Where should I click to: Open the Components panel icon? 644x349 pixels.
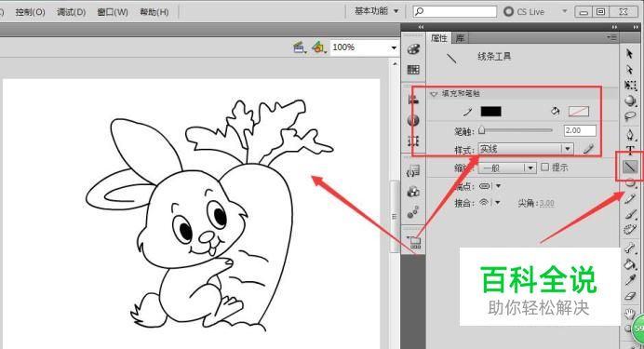413,192
